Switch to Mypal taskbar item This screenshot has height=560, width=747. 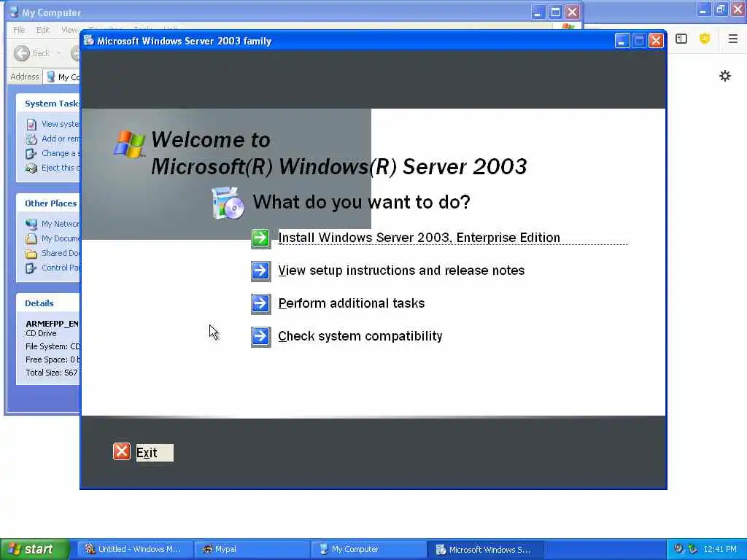[252, 549]
